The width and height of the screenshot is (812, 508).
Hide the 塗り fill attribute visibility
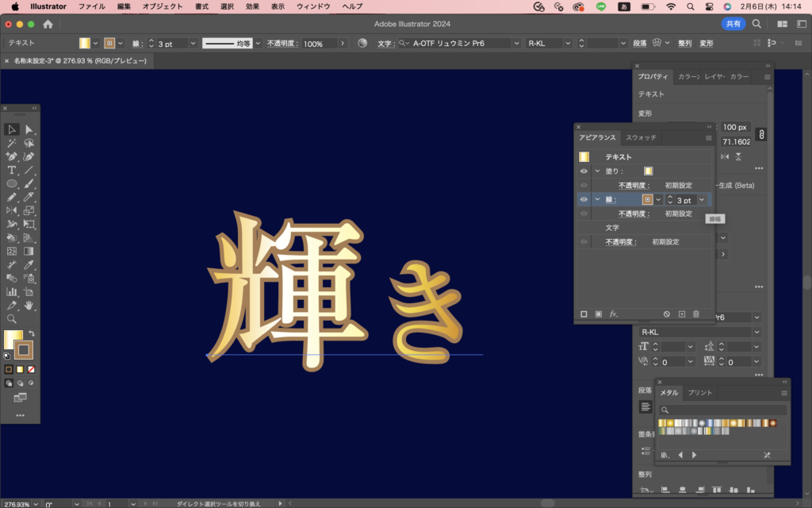[x=584, y=171]
